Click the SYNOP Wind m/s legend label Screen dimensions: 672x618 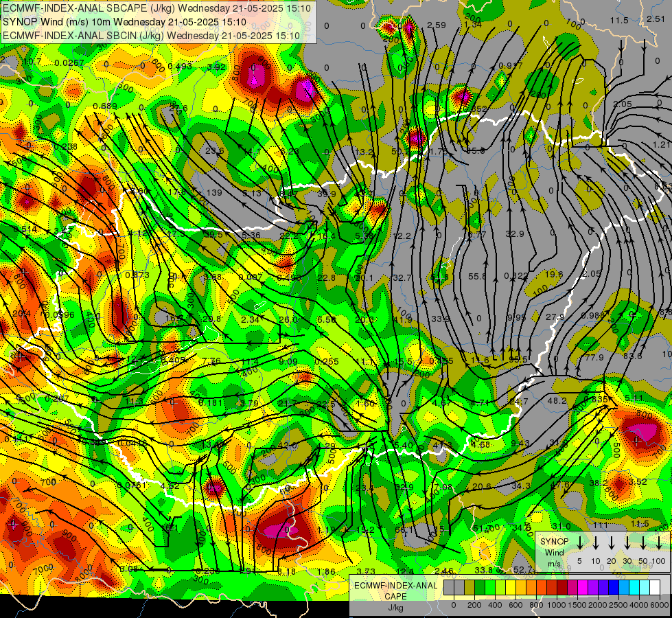pyautogui.click(x=554, y=552)
